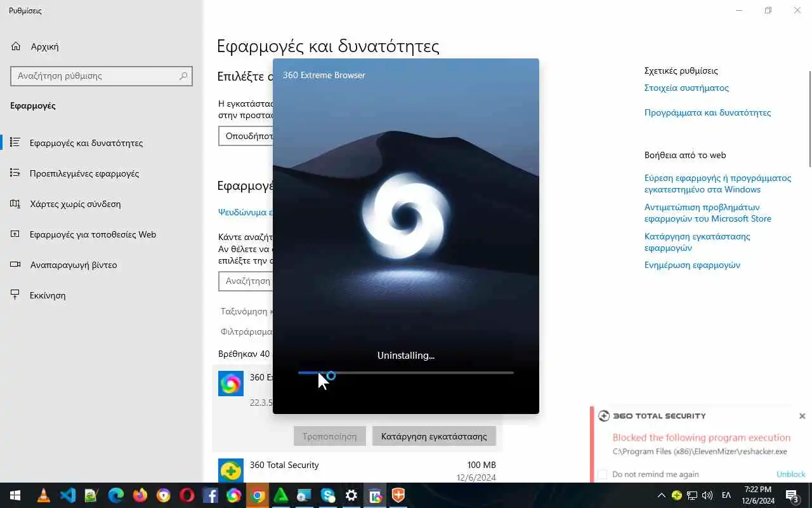This screenshot has height=508, width=812.
Task: Click the 360 Extreme Browser dialog title
Action: click(324, 75)
